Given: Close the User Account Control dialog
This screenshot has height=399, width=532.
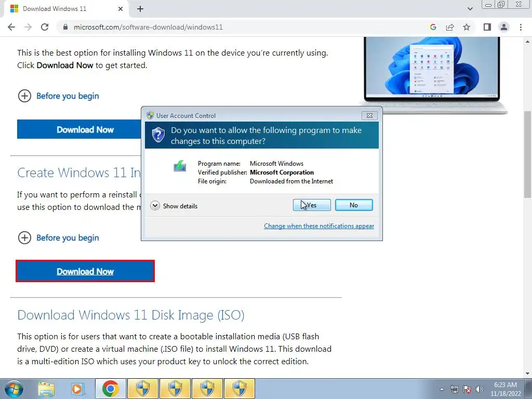Looking at the screenshot, I should coord(369,115).
